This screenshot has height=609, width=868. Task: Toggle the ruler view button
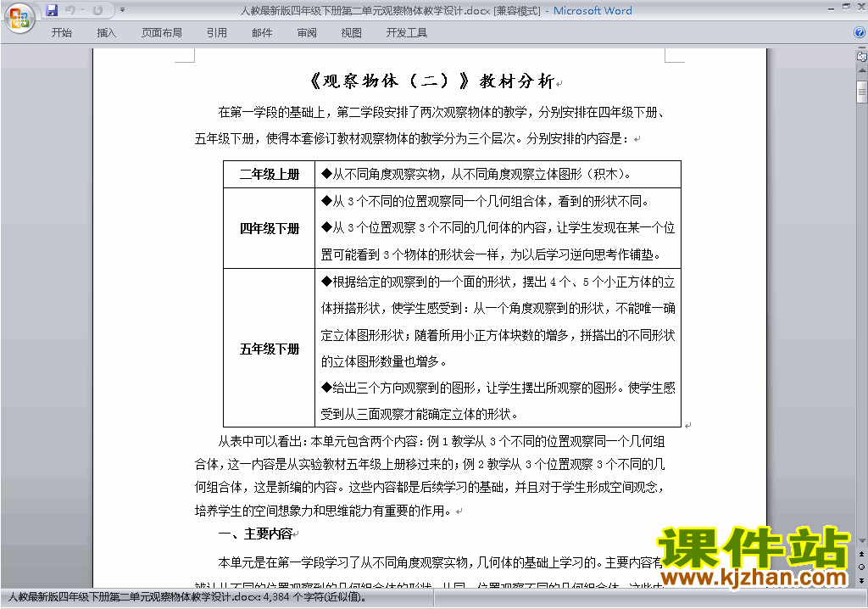[862, 56]
